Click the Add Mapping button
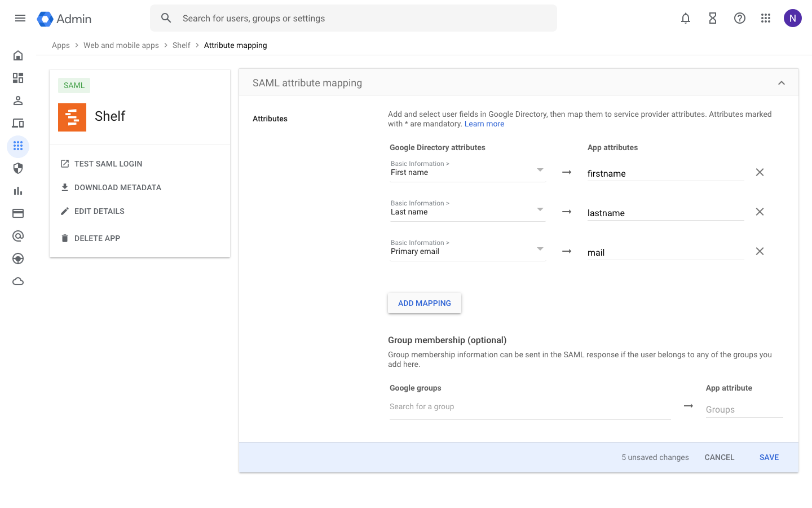This screenshot has height=508, width=812. point(425,303)
